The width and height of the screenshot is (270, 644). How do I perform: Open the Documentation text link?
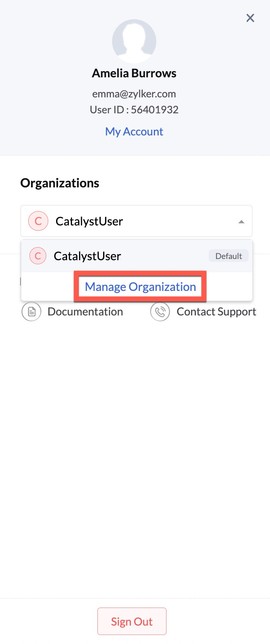[x=85, y=312]
